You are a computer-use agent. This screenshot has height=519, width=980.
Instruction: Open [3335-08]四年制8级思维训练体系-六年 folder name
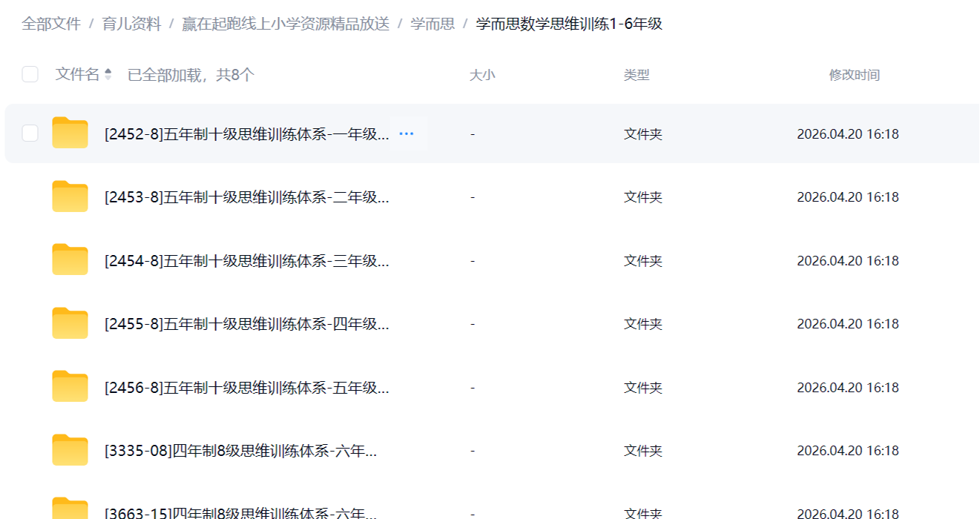241,451
